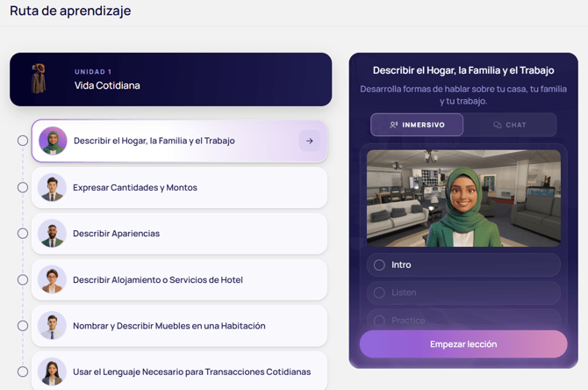Click the Listen step row text
This screenshot has width=588, height=390.
(404, 292)
